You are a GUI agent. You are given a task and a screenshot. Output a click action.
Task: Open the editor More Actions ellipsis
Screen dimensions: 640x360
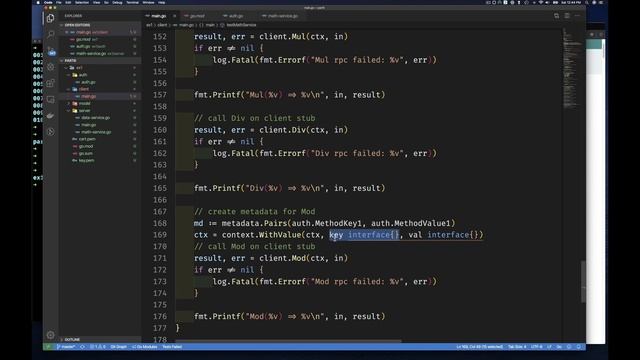click(x=577, y=16)
